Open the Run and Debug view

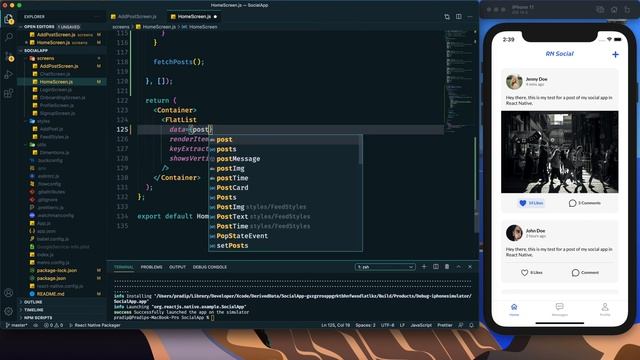9,75
